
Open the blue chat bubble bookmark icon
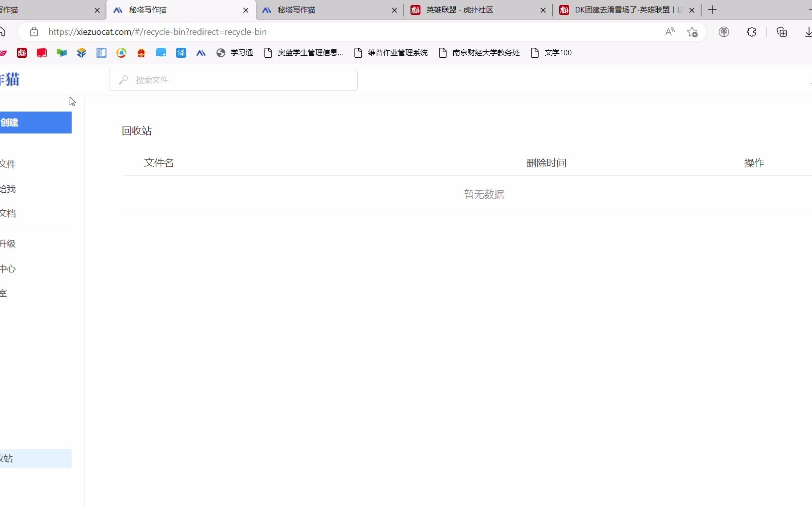(161, 53)
